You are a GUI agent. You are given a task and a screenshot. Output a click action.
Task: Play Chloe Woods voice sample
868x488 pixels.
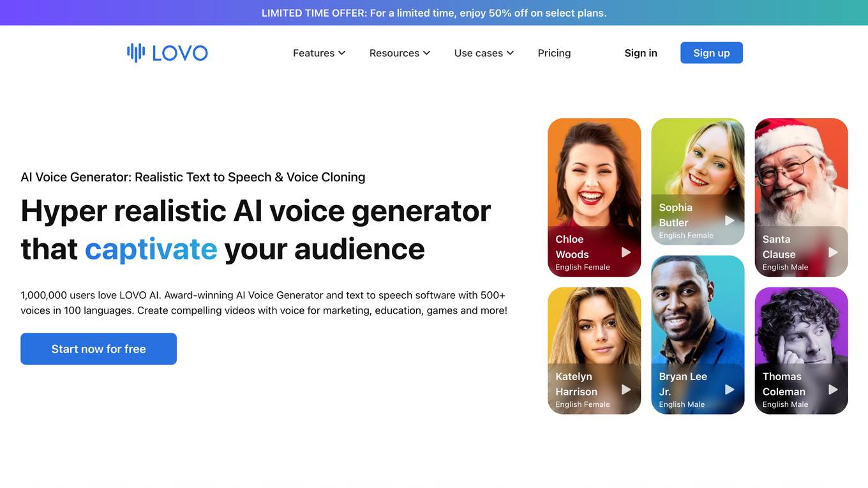click(x=626, y=252)
